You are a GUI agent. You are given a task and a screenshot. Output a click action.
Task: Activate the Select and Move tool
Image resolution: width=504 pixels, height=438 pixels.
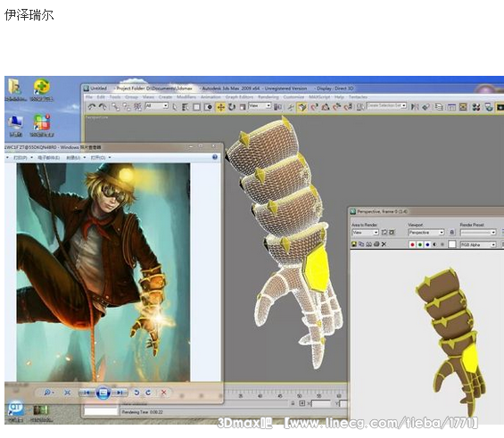pyautogui.click(x=220, y=107)
